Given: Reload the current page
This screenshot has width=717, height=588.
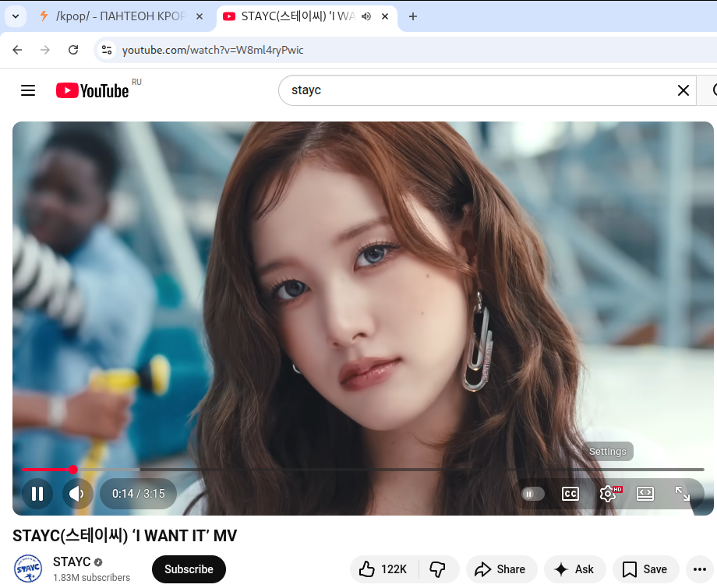Looking at the screenshot, I should (73, 50).
